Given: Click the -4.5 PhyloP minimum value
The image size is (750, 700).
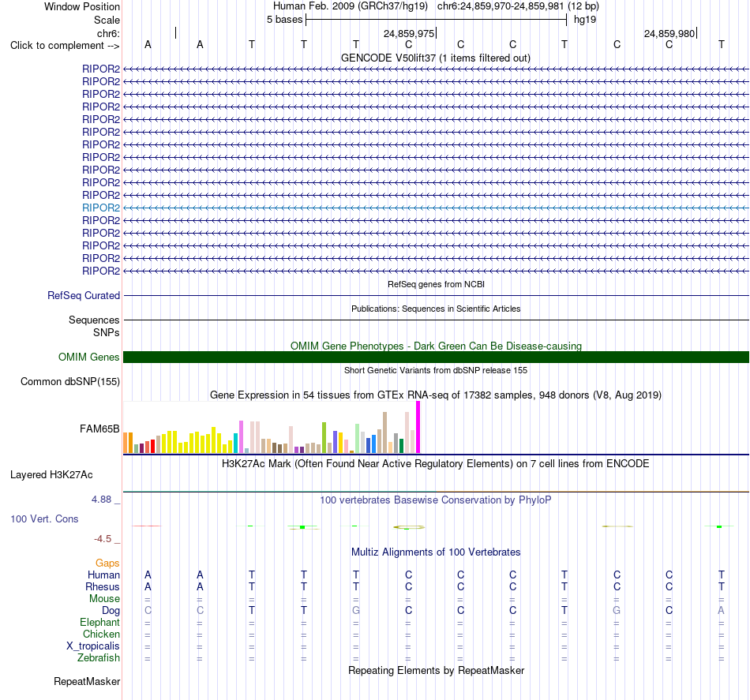Looking at the screenshot, I should 103,539.
